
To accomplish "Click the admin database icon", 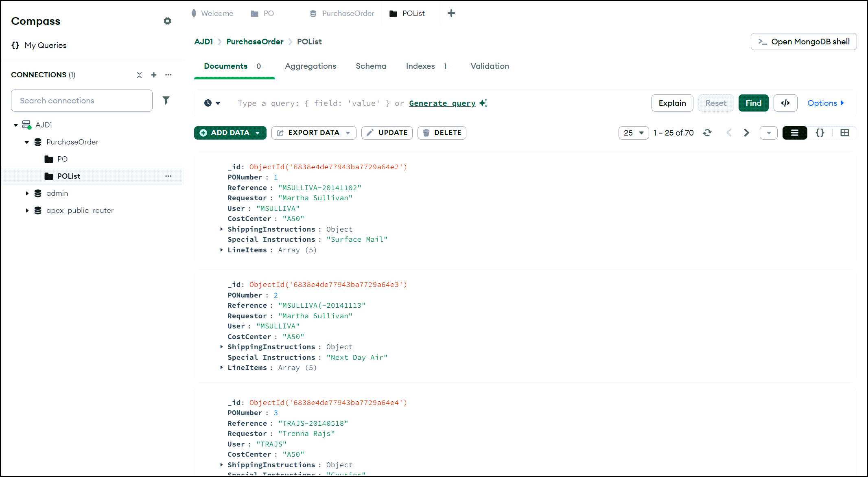I will point(38,193).
